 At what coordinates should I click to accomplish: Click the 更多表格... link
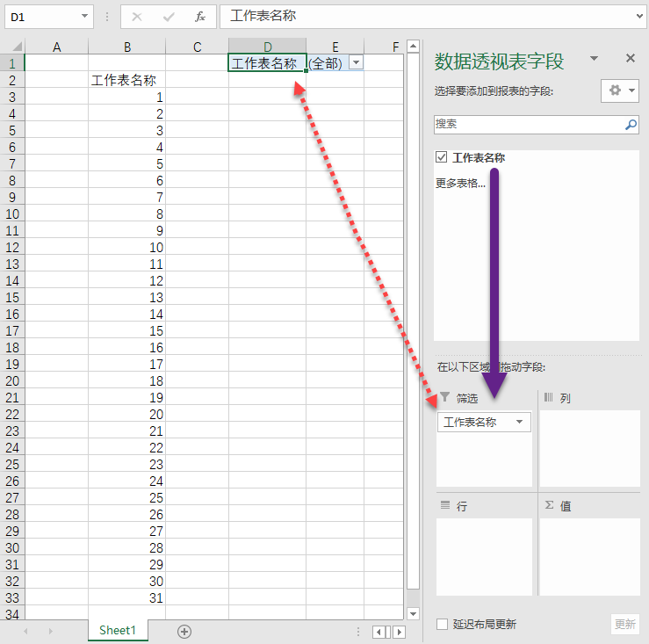pyautogui.click(x=460, y=184)
